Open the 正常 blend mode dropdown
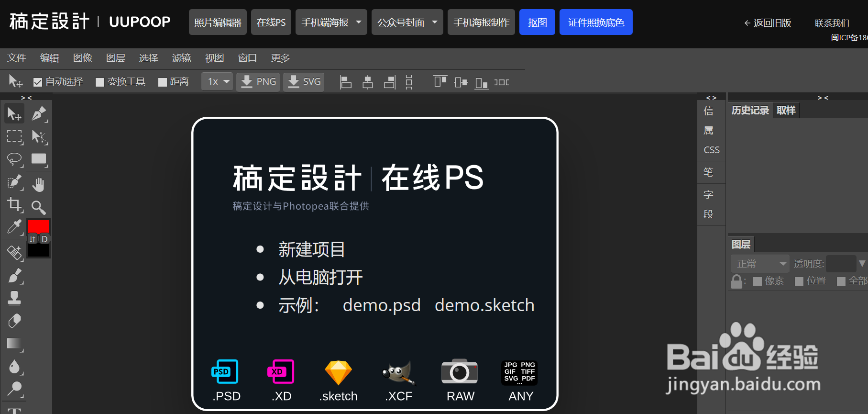868x414 pixels. tap(760, 264)
